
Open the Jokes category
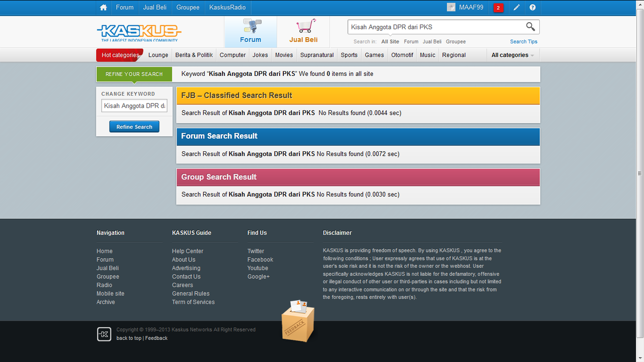tap(261, 55)
